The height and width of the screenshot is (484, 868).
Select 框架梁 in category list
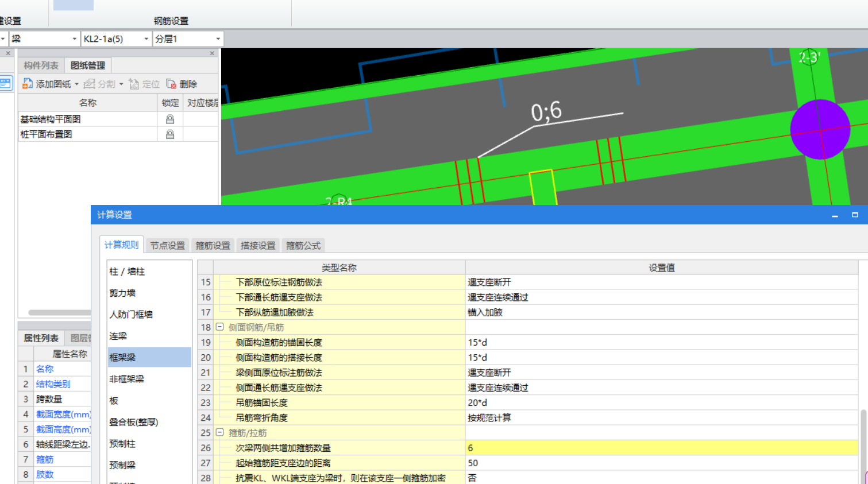149,357
